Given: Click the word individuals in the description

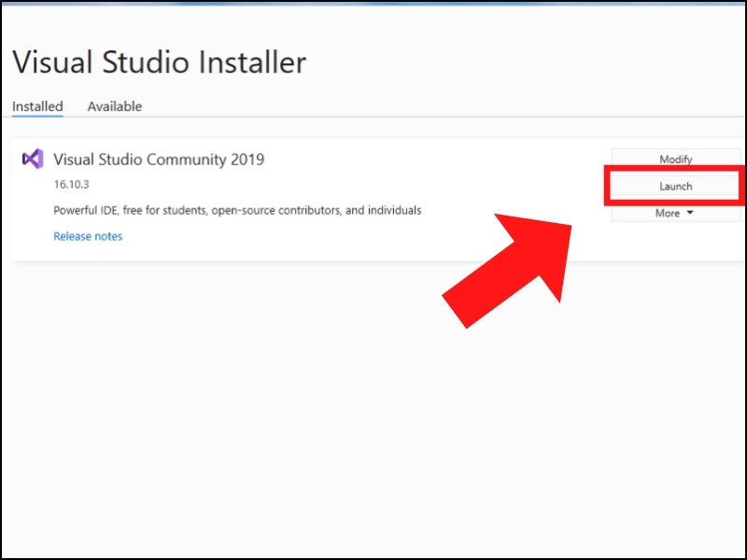Looking at the screenshot, I should point(394,210).
